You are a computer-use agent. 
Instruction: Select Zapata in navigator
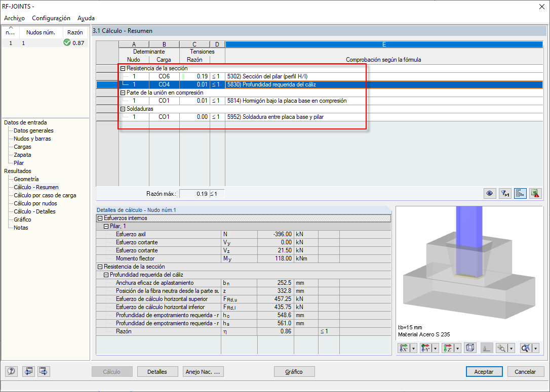tap(22, 155)
